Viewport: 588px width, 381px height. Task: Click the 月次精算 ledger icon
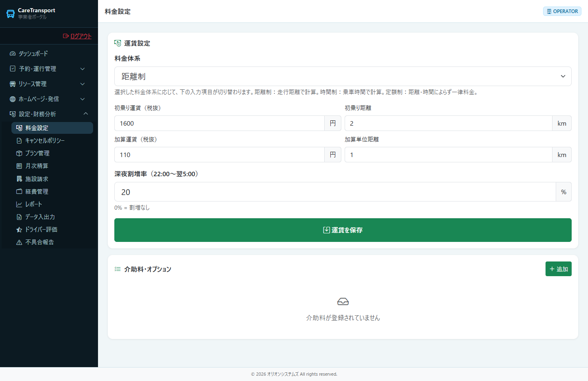click(19, 166)
